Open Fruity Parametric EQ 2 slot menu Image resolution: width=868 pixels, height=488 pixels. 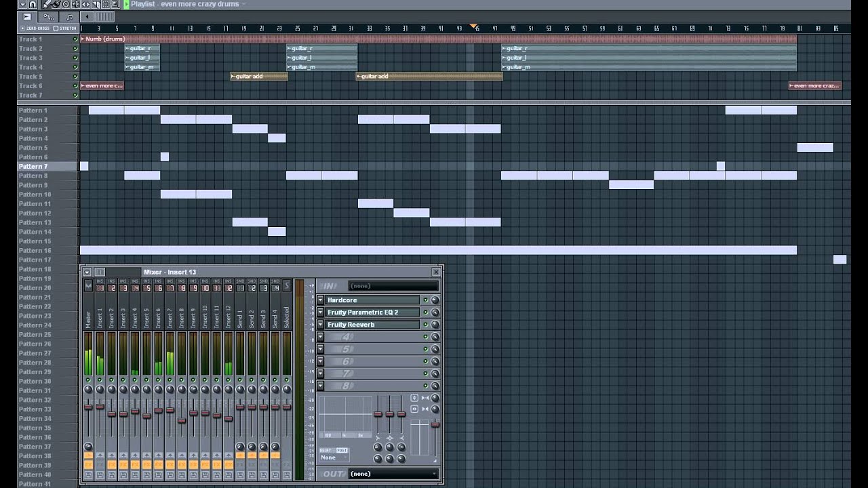pyautogui.click(x=321, y=312)
